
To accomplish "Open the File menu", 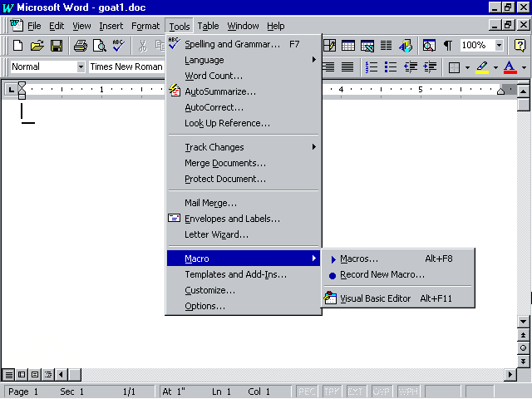I will click(34, 26).
